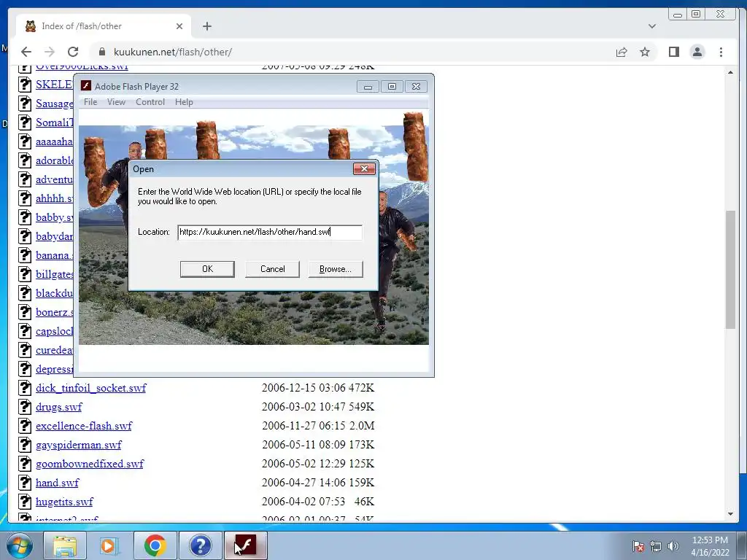Screen dimensions: 747x560
Task: Click size 2.0M of excellence-flash.swf
Action: click(361, 426)
